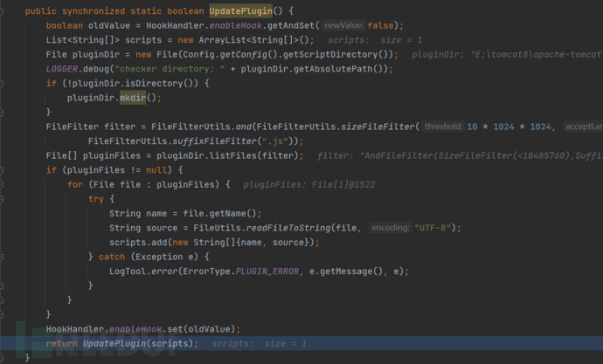Click the false literal after newValue hint
603x364 pixels.
coord(380,25)
